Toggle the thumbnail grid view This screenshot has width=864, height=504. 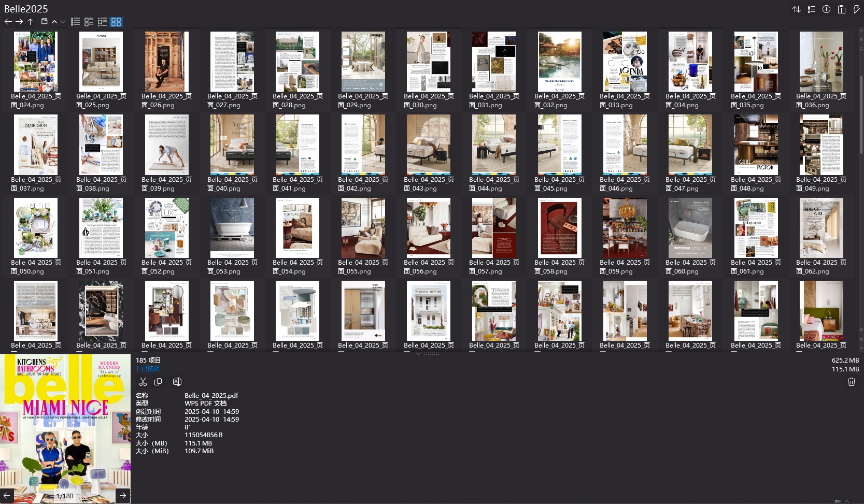click(x=116, y=22)
